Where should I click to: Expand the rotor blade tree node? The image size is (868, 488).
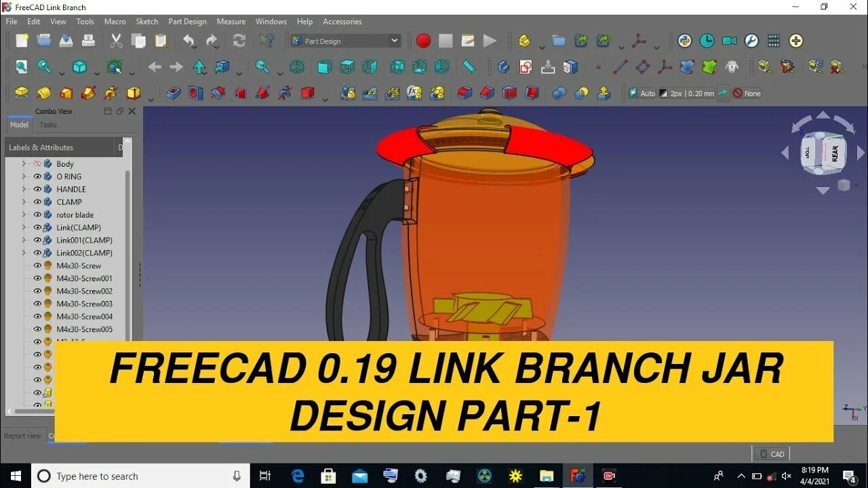click(24, 215)
